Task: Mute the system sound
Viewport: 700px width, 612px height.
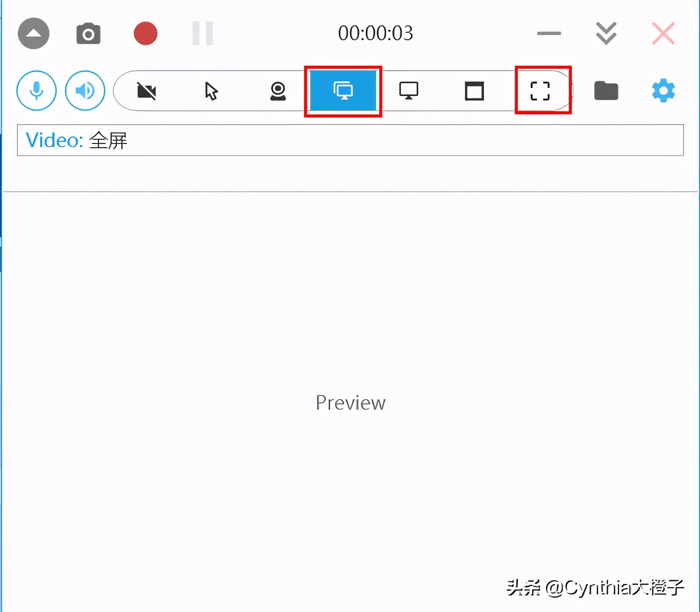Action: click(85, 91)
